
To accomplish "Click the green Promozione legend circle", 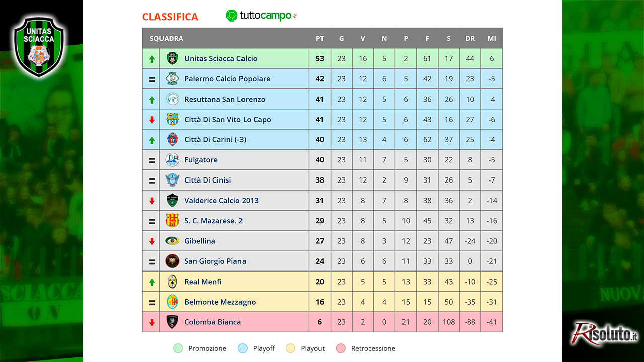I will [178, 348].
